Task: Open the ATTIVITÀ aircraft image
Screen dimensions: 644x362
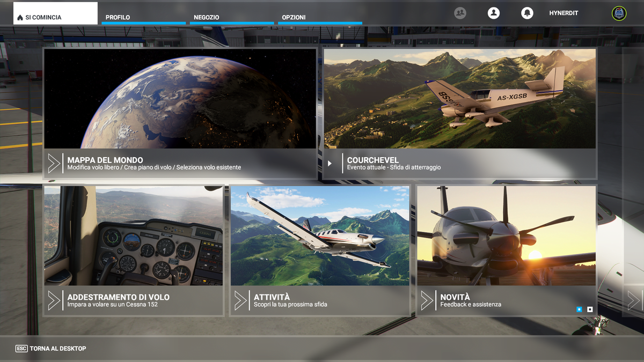Action: (x=320, y=236)
